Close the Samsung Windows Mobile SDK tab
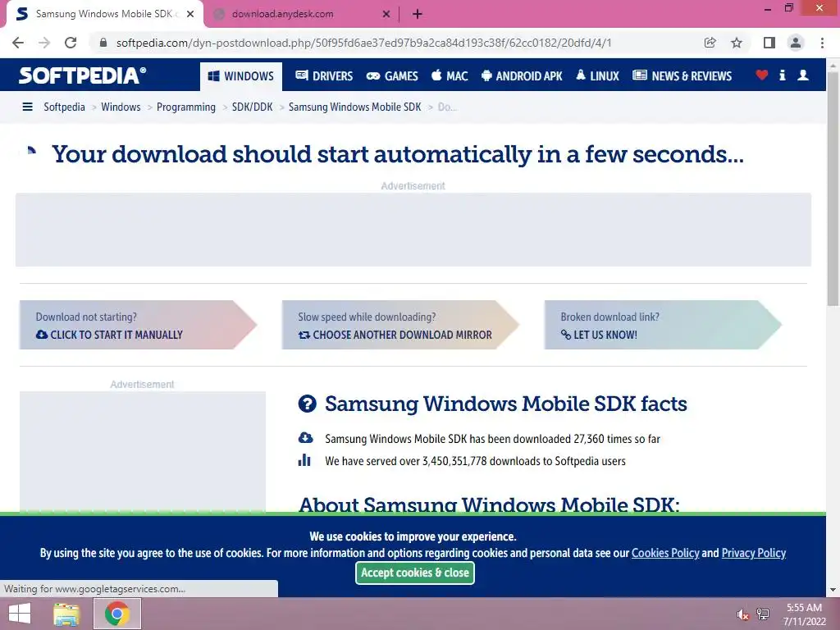 point(190,15)
